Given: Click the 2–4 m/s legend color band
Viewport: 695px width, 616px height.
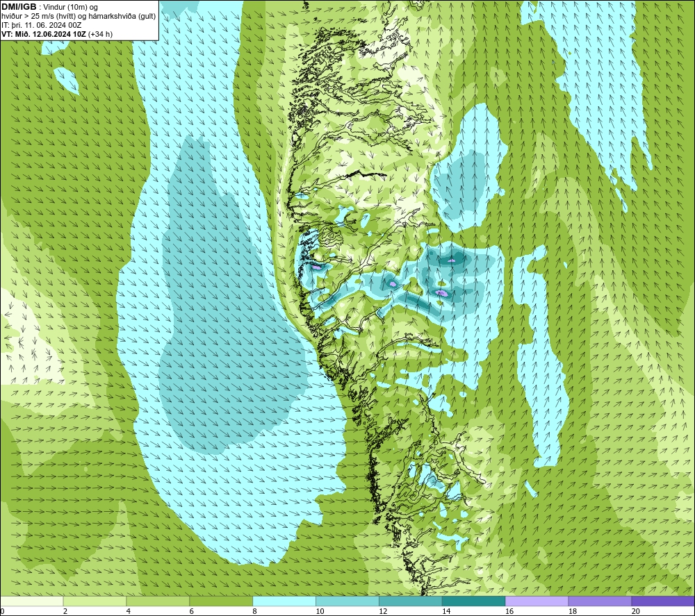Looking at the screenshot, I should click(95, 601).
